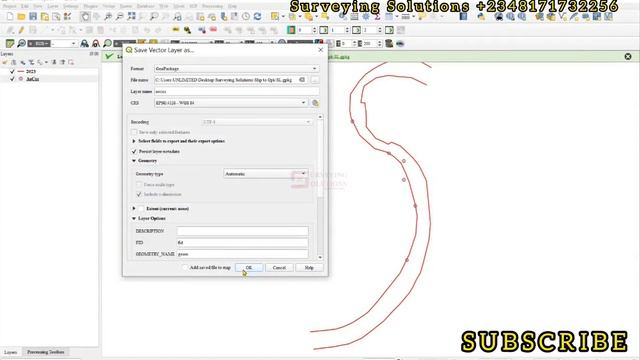Click into the FID input field

(x=242, y=242)
